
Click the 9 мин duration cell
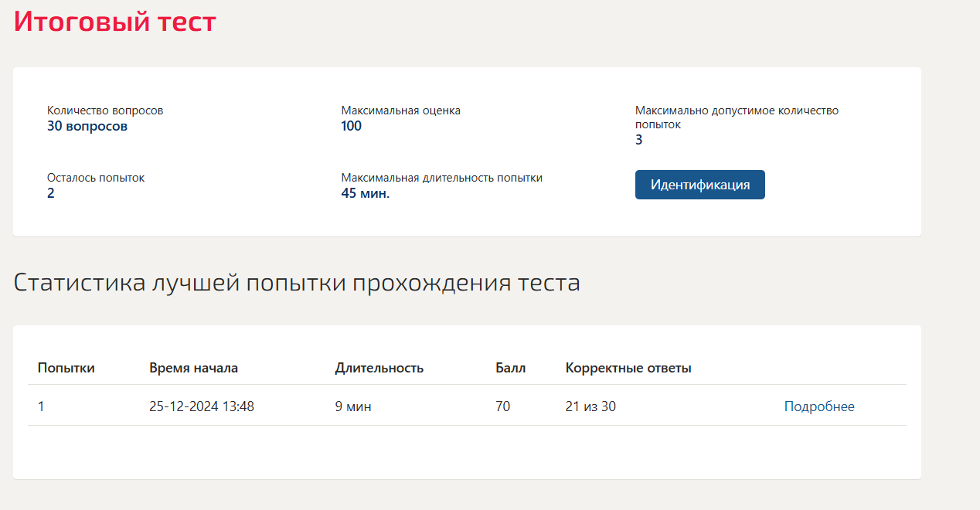352,406
